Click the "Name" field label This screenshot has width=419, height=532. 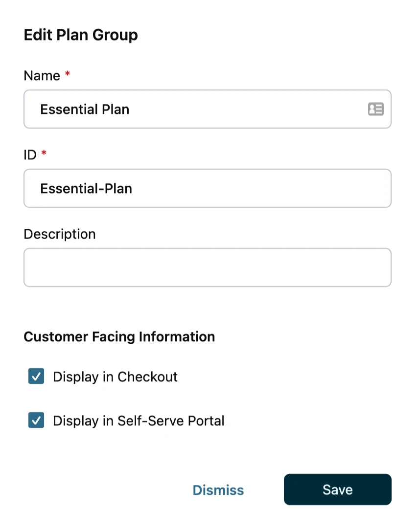click(42, 76)
